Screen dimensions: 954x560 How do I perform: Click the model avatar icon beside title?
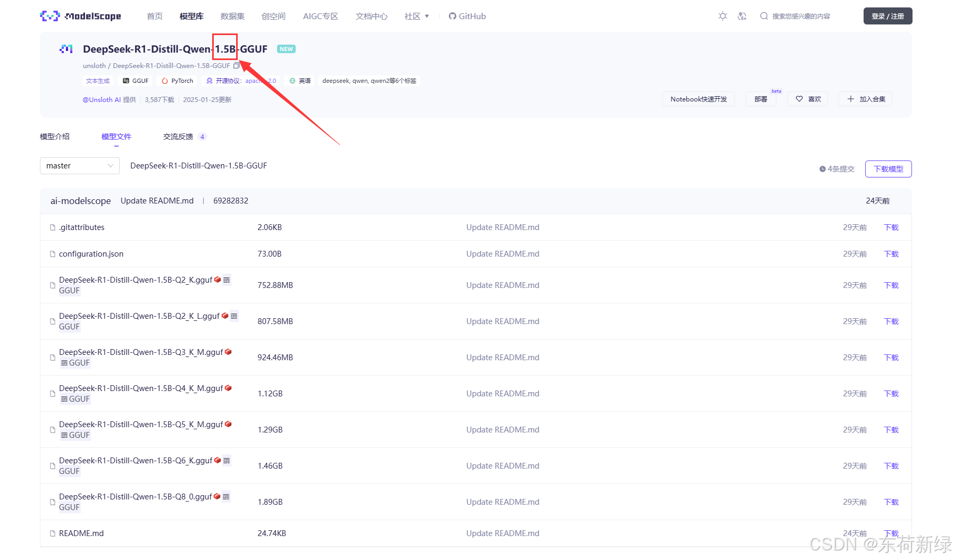point(66,49)
